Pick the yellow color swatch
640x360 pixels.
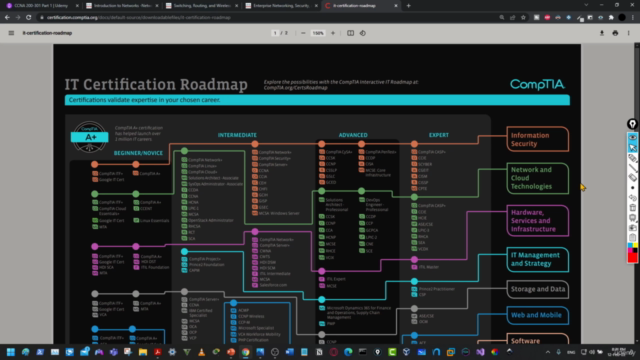tap(635, 246)
